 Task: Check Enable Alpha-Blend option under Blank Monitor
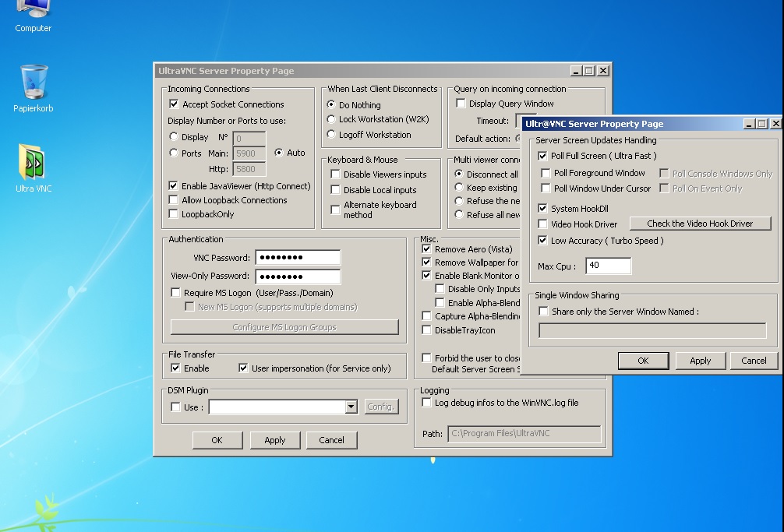(x=440, y=303)
